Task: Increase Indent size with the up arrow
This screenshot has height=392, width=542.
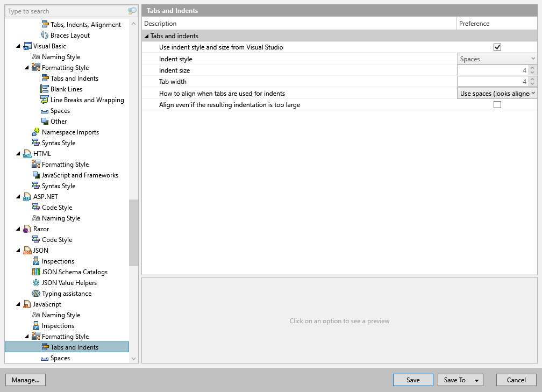Action: tap(532, 67)
